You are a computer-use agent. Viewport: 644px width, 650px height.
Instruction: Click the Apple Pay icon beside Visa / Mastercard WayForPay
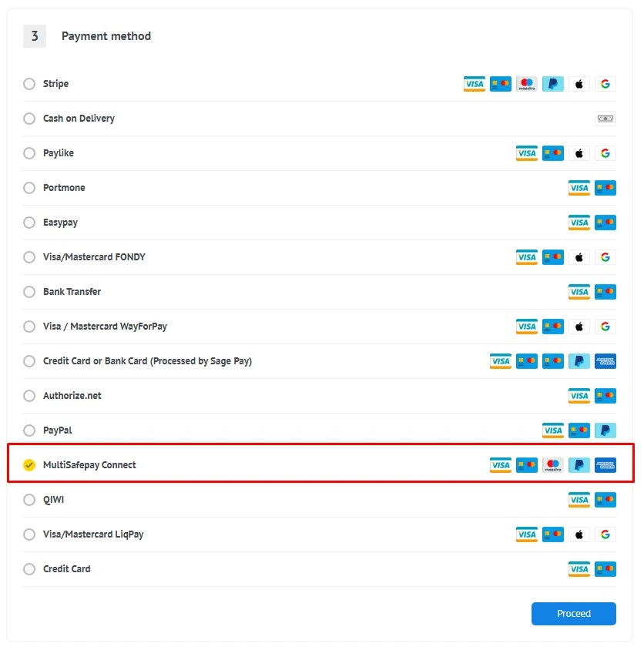(579, 326)
